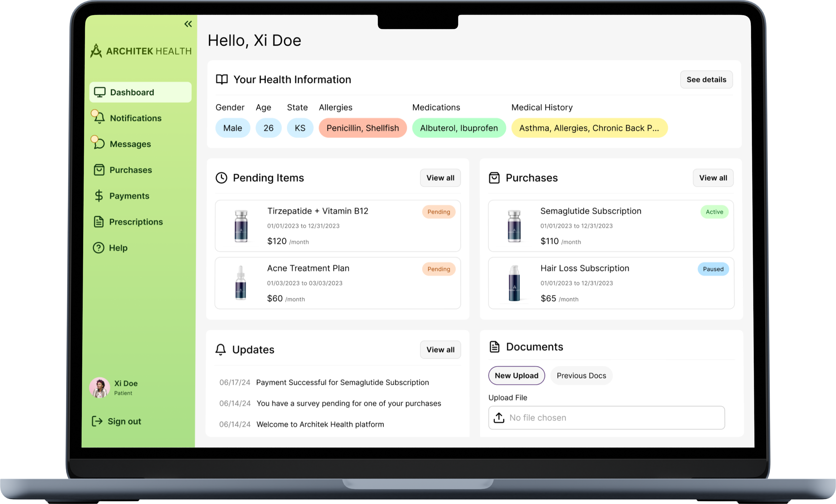Screen dimensions: 836x504
Task: Select the New Upload tab
Action: (x=516, y=376)
